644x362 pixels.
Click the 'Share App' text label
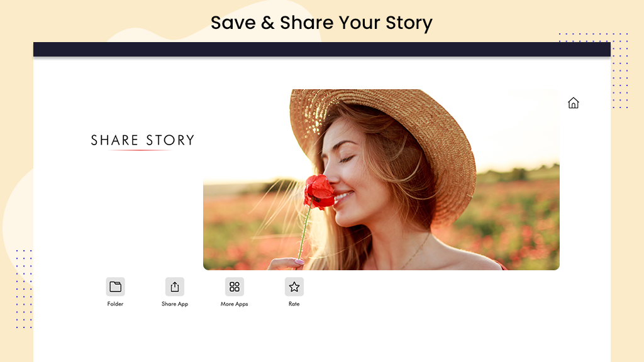point(175,304)
